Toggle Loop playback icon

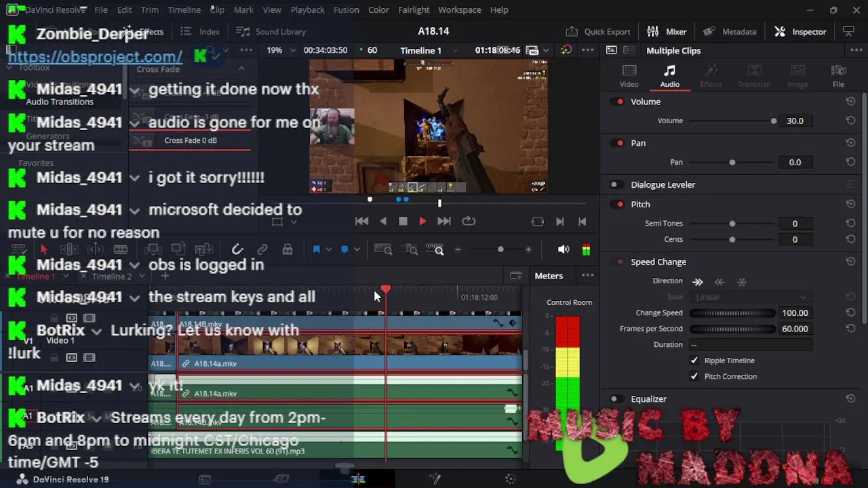[x=469, y=221]
